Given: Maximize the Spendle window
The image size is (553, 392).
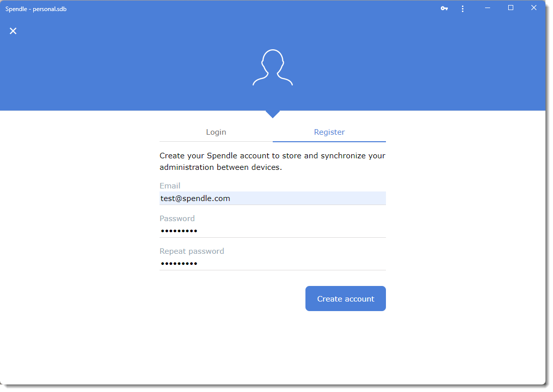Looking at the screenshot, I should pyautogui.click(x=510, y=8).
